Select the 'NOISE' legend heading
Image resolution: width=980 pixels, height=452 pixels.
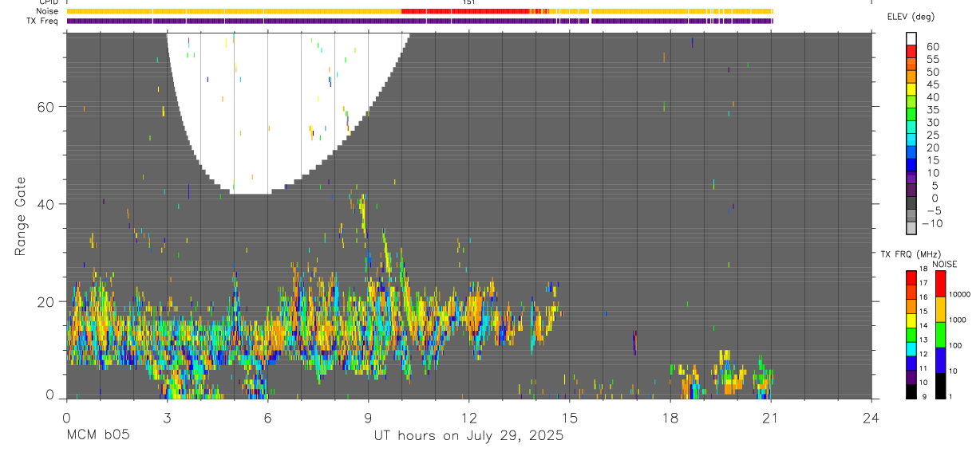(x=944, y=264)
